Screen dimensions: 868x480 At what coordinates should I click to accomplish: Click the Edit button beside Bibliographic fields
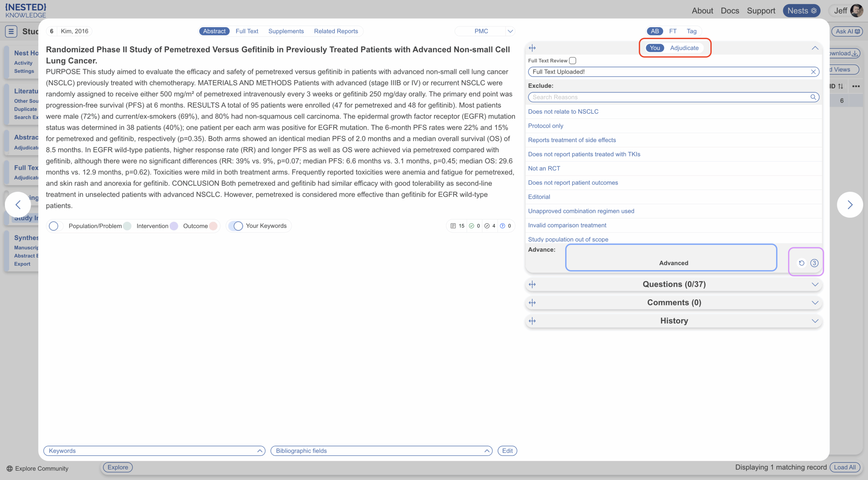pos(507,451)
